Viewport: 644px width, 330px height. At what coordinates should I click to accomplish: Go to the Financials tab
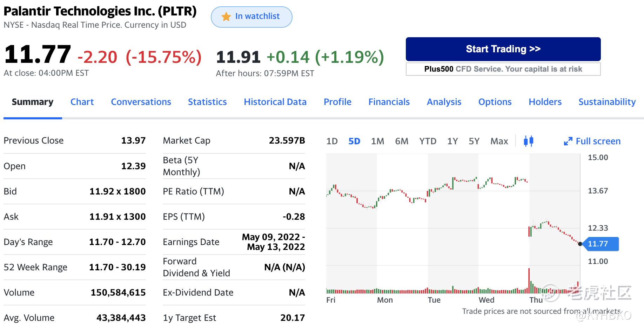389,102
